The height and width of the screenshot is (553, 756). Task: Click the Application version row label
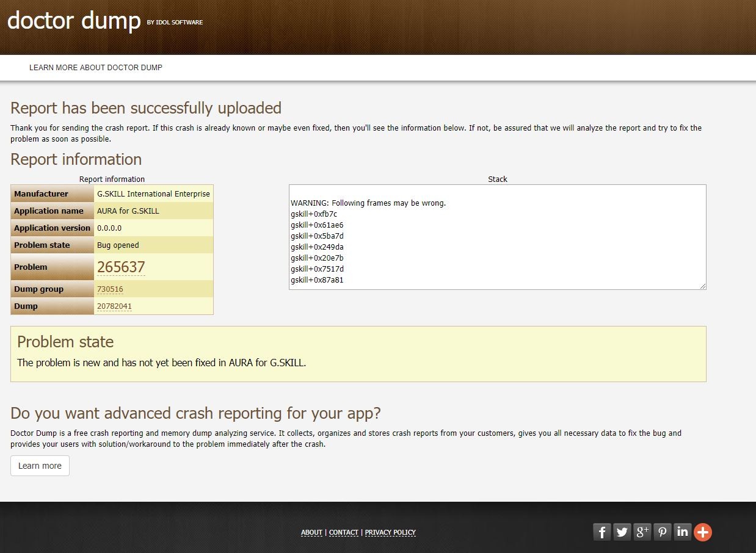[x=53, y=228]
